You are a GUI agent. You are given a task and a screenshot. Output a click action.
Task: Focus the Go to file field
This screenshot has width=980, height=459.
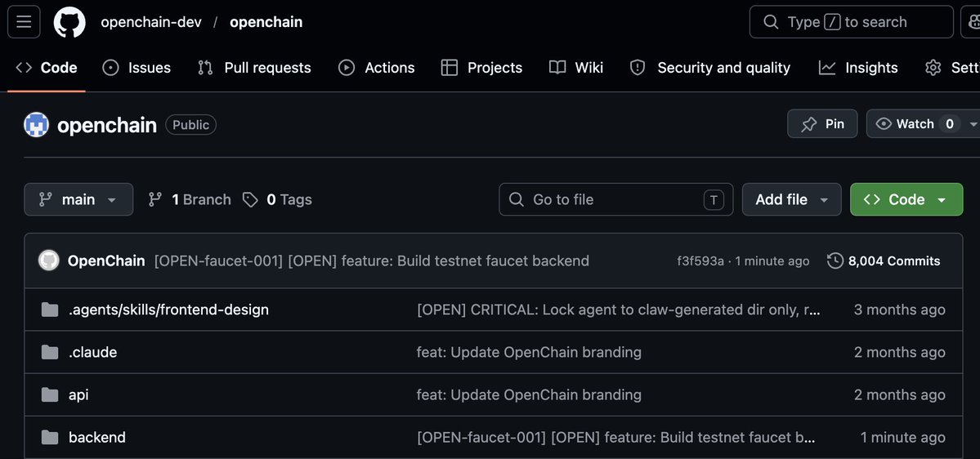[x=615, y=199]
